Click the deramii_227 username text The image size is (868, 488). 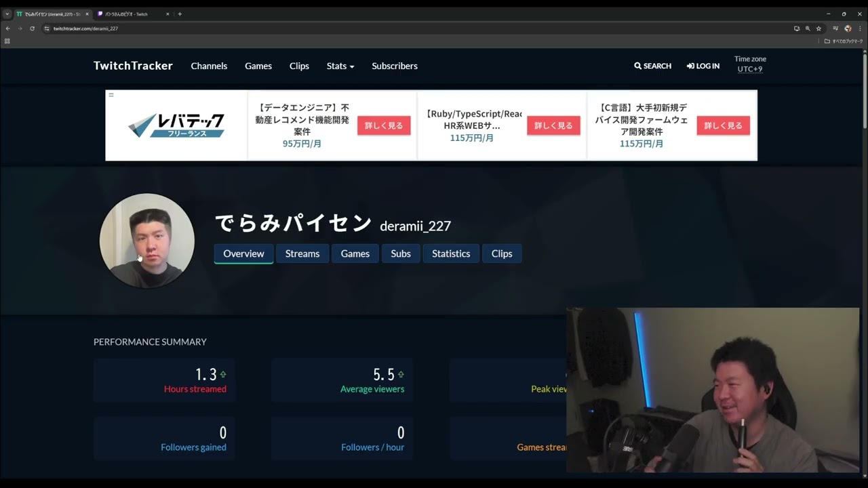click(x=415, y=226)
